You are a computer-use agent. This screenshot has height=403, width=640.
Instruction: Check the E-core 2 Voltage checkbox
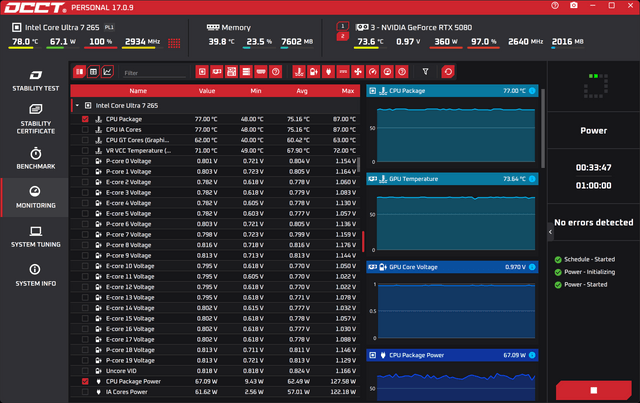click(x=85, y=182)
